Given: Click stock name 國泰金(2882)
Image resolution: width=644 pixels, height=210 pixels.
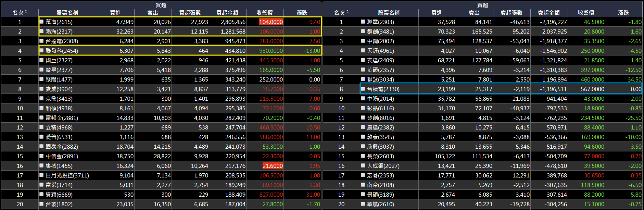Looking at the screenshot, I should [62, 147].
